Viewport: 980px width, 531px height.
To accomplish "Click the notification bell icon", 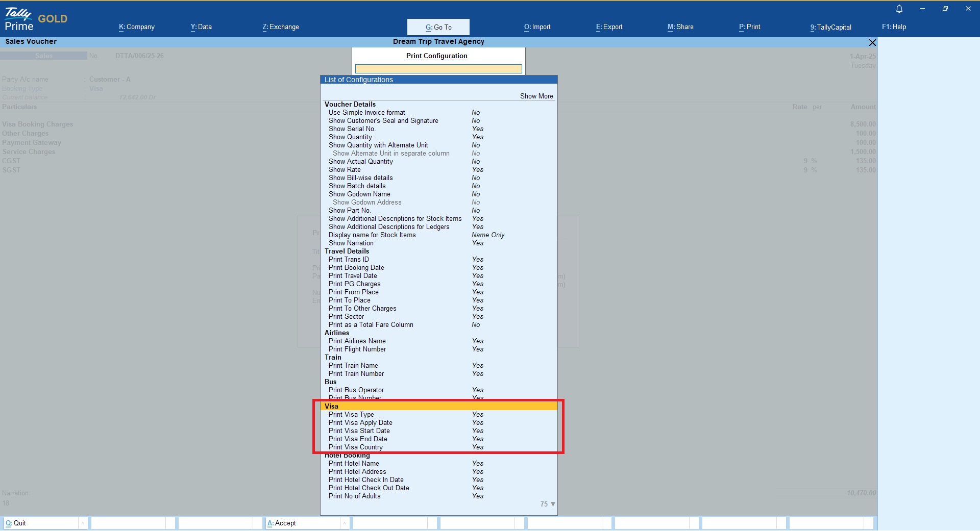I will click(899, 9).
